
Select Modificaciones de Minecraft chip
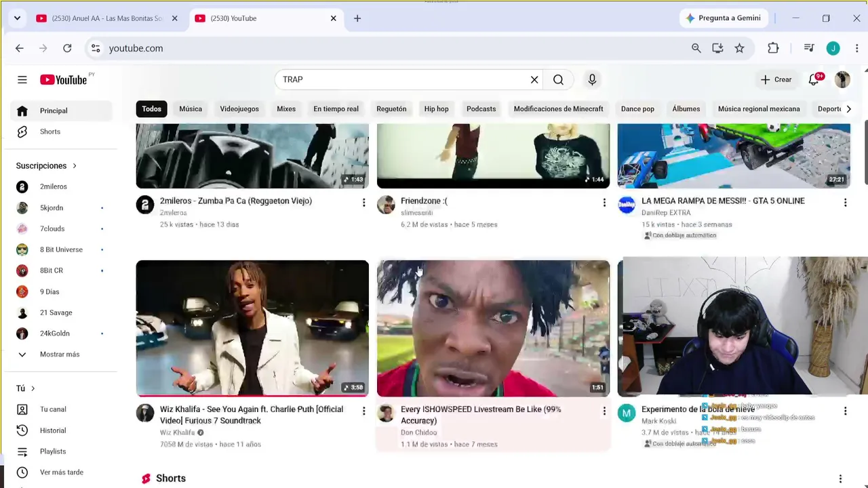[558, 108]
